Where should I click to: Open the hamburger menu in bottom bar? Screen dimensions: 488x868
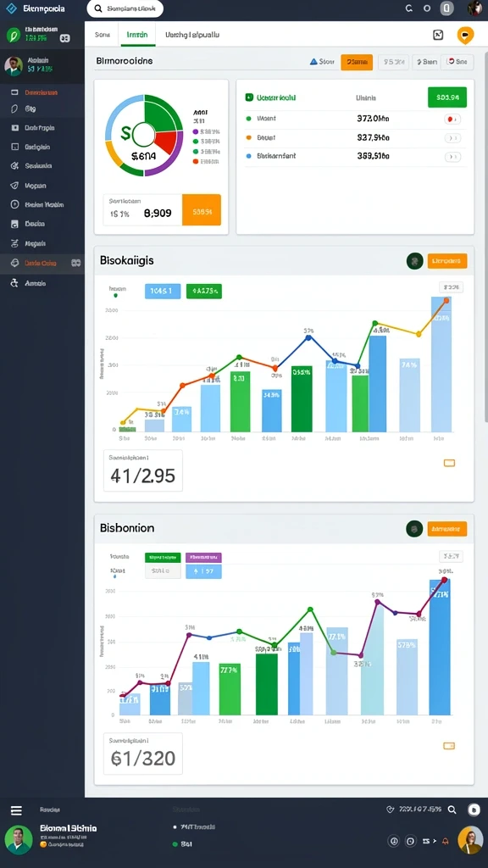pyautogui.click(x=17, y=810)
